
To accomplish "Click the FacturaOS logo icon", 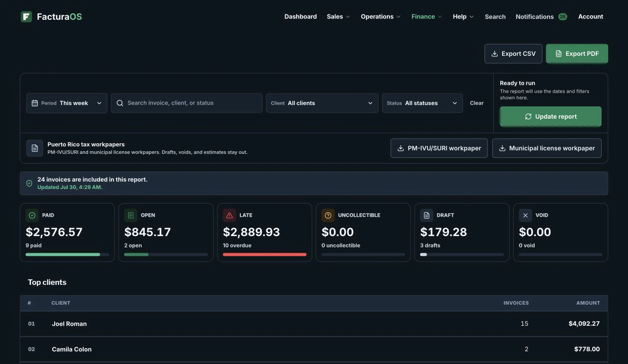I will click(26, 17).
